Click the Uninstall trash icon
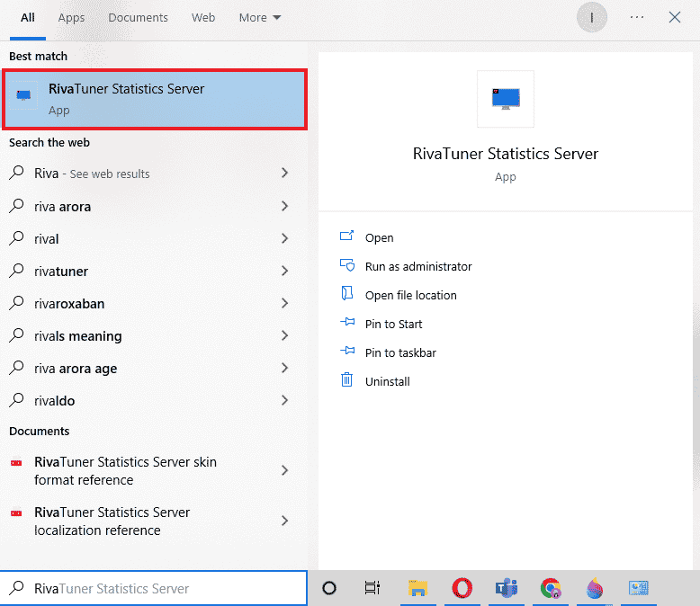This screenshot has width=700, height=606. pos(347,379)
